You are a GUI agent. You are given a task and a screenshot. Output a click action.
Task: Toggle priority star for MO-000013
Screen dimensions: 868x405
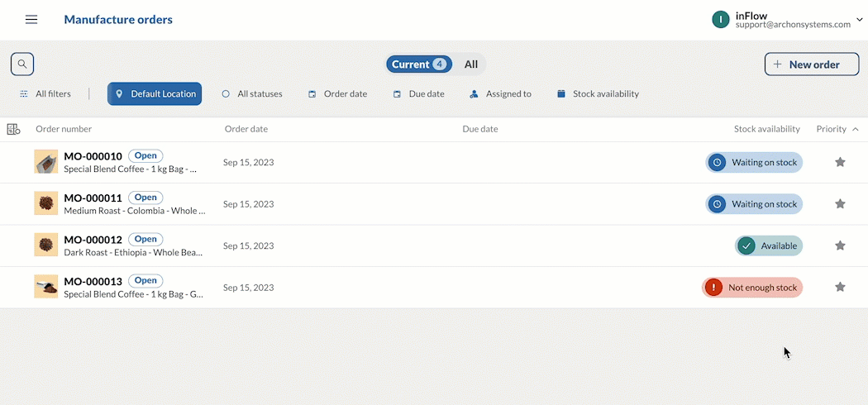pyautogui.click(x=840, y=288)
